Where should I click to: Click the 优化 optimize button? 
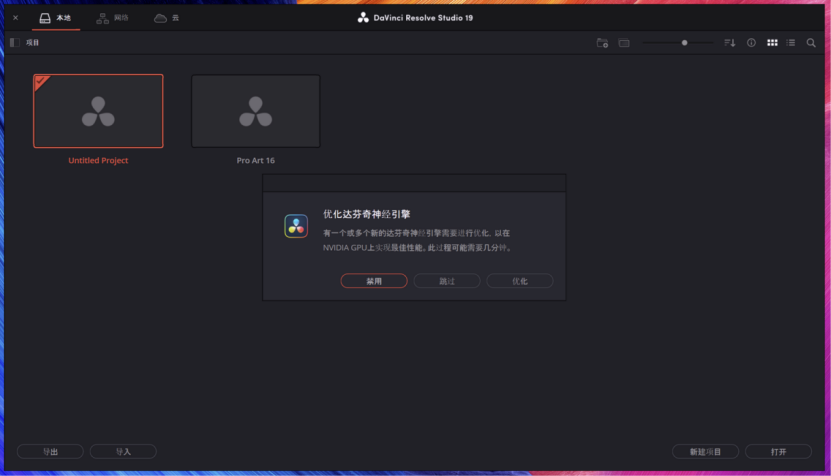[x=519, y=281]
